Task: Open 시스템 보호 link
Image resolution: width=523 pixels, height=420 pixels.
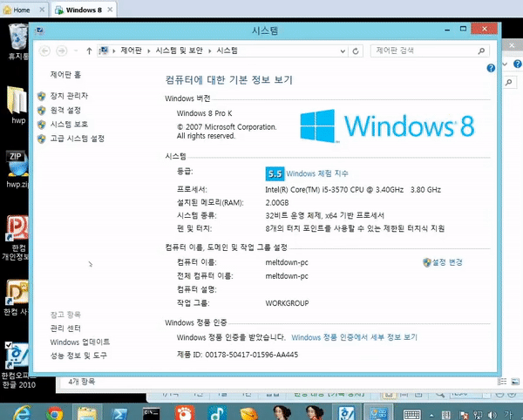Action: coord(69,125)
